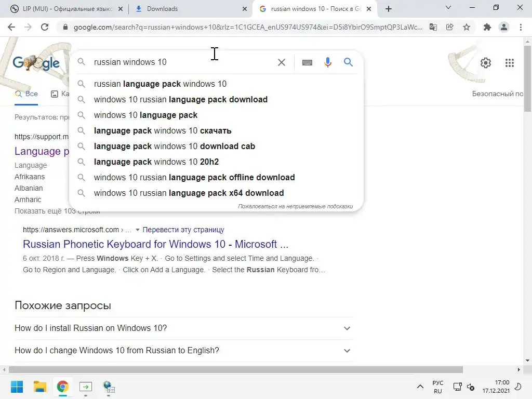Open a new browser tab

[x=389, y=9]
